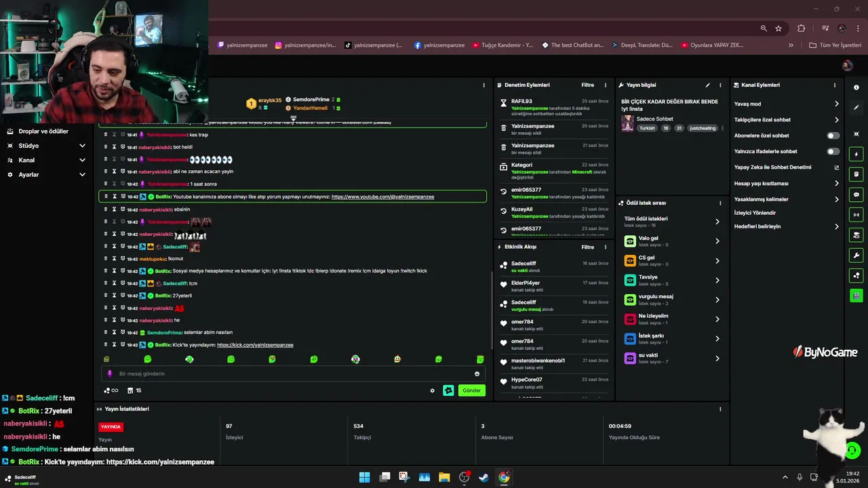Open the info icon in right sidebar
This screenshot has width=868, height=488.
(856, 87)
